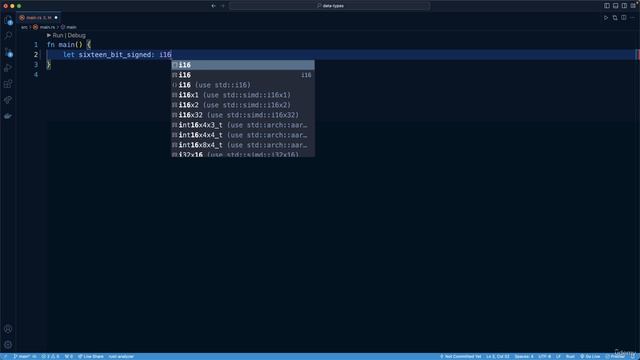Toggle the secondary sidebar layout icon

pyautogui.click(x=624, y=6)
